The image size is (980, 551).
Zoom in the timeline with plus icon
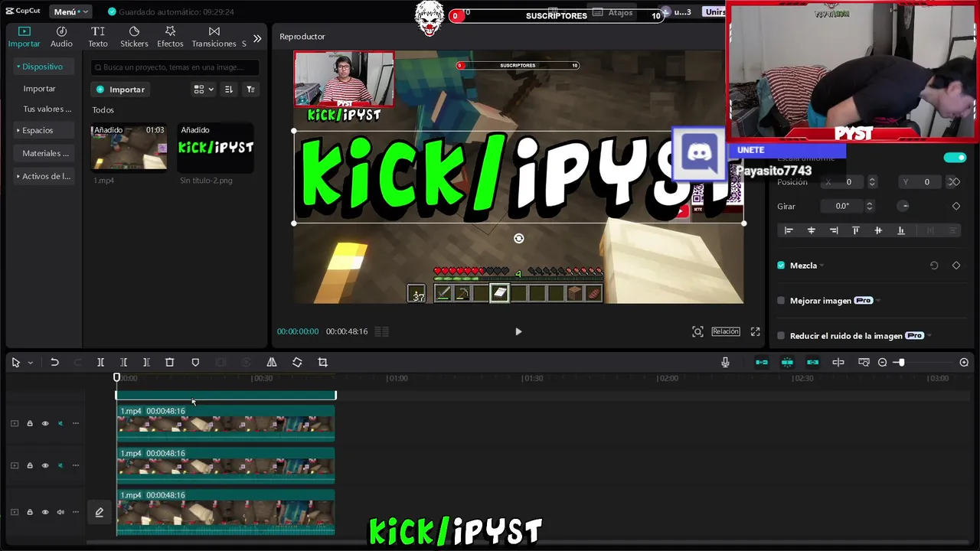964,362
